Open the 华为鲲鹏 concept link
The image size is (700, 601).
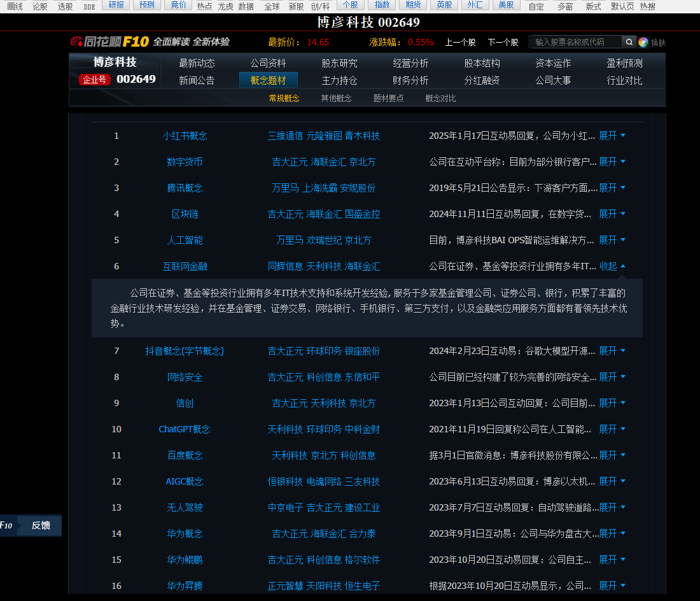pyautogui.click(x=185, y=560)
